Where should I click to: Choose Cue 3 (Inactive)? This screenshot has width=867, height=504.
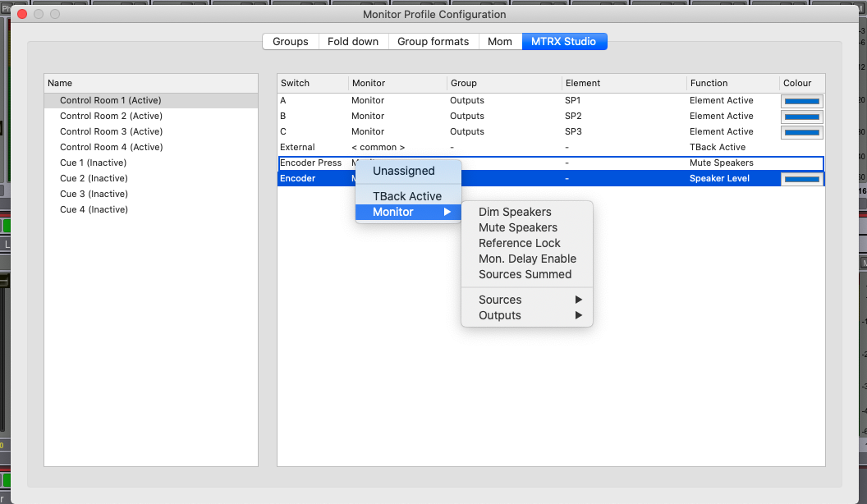[x=151, y=194]
